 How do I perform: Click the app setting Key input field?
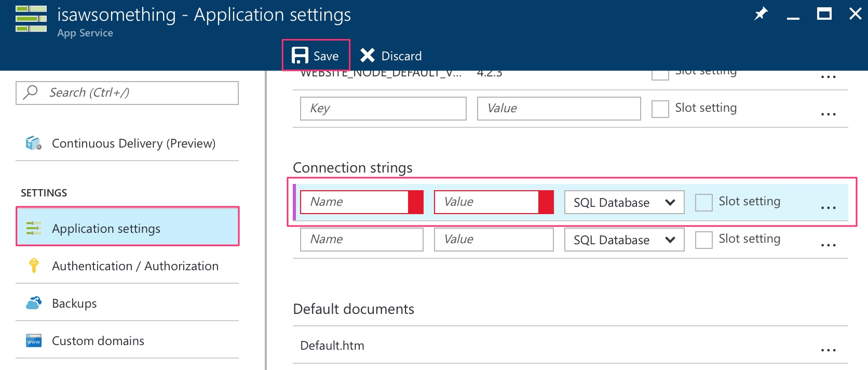pyautogui.click(x=383, y=109)
